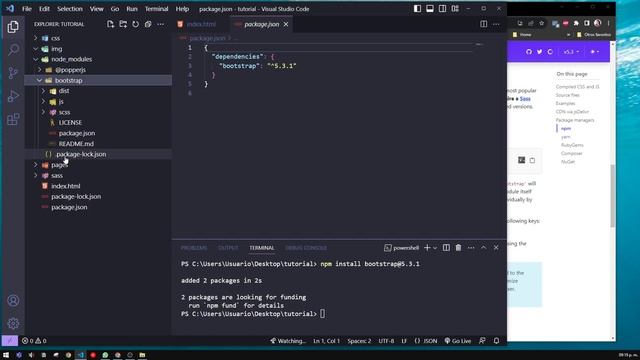
Task: Maximize terminal panel with up chevron
Action: (483, 248)
